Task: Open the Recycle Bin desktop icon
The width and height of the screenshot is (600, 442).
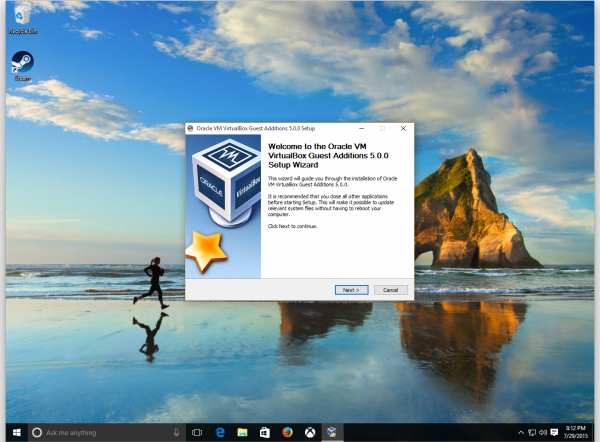Action: pyautogui.click(x=23, y=19)
